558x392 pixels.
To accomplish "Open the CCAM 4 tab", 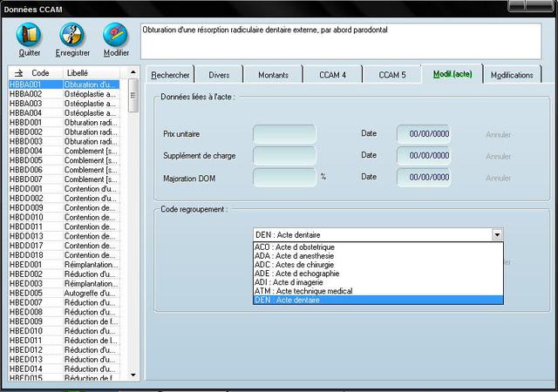I will (332, 75).
